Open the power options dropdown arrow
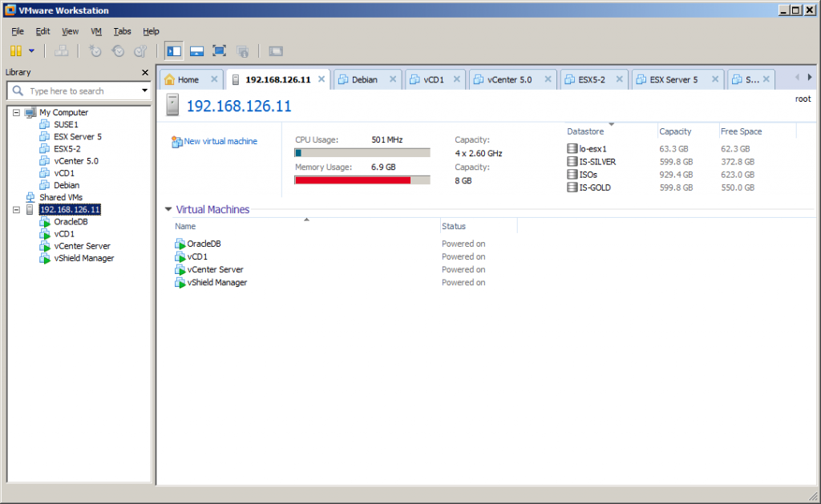The height and width of the screenshot is (504, 821). click(31, 50)
